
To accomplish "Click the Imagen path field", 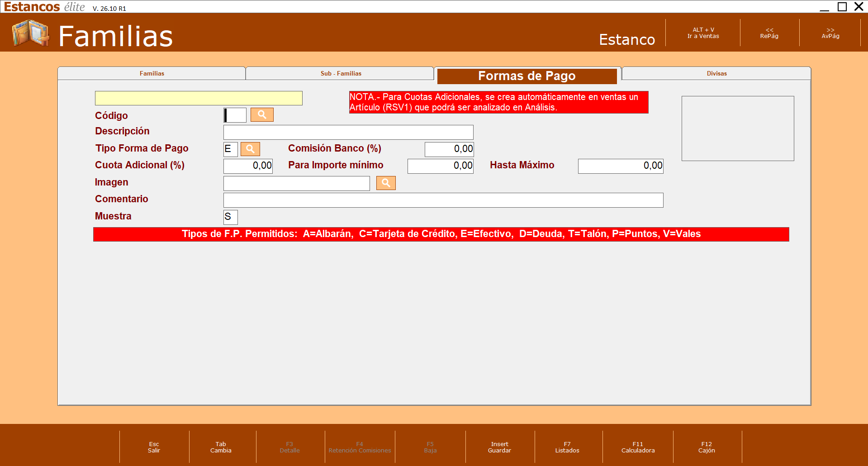I will pos(297,183).
